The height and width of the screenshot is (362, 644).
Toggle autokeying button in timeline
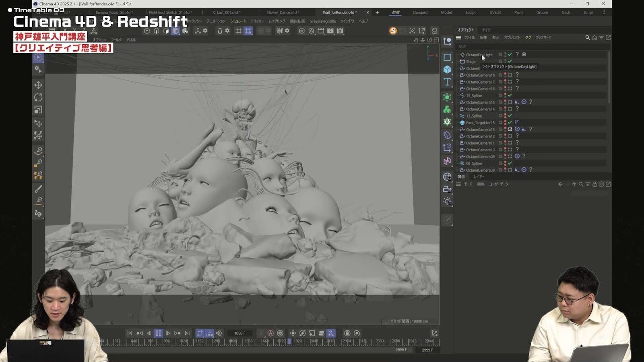(270, 333)
